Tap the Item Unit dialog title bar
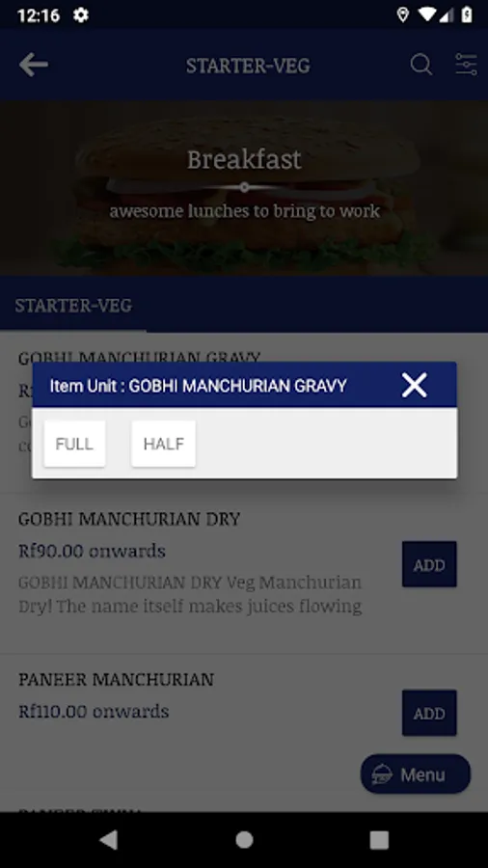This screenshot has width=488, height=868. point(245,385)
